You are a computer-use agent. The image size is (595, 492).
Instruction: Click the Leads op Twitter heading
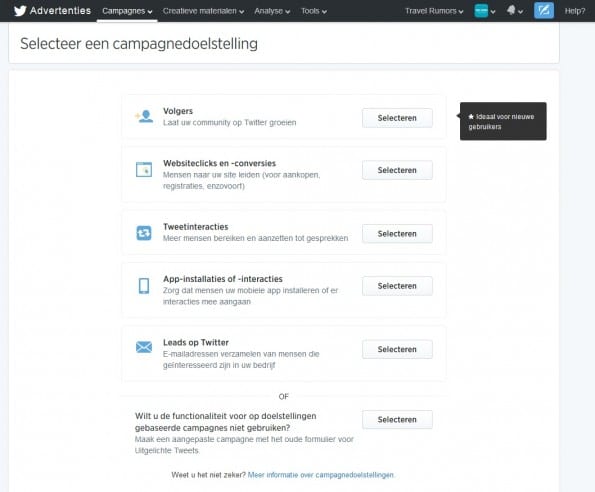tap(196, 342)
